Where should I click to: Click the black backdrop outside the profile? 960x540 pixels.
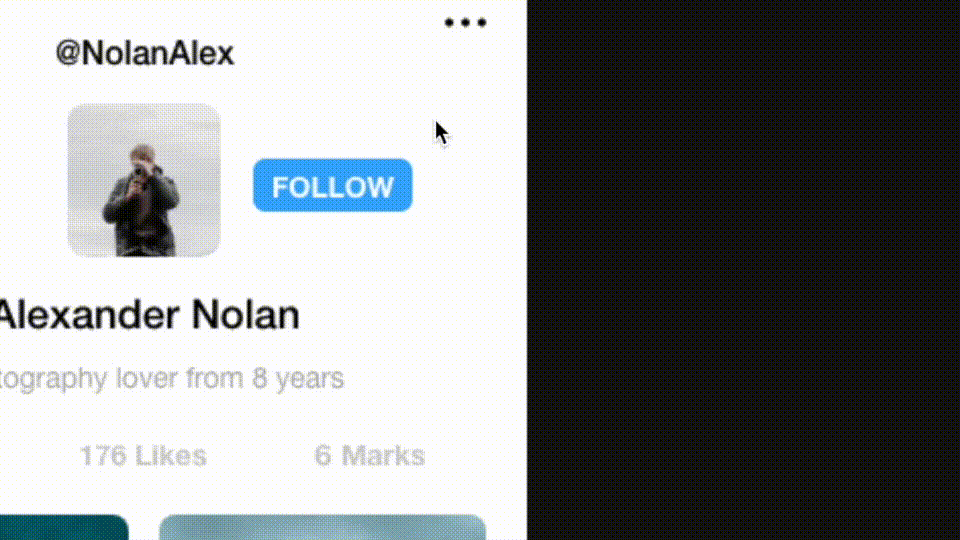tap(743, 270)
